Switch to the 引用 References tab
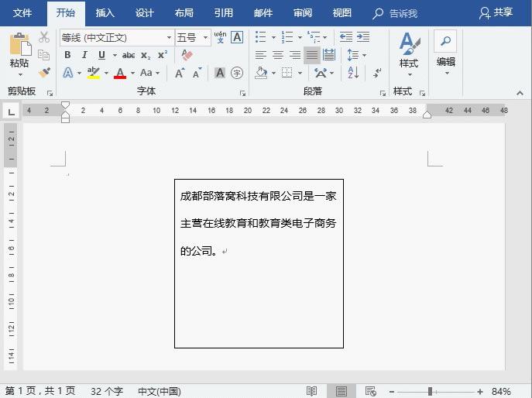 (x=223, y=13)
